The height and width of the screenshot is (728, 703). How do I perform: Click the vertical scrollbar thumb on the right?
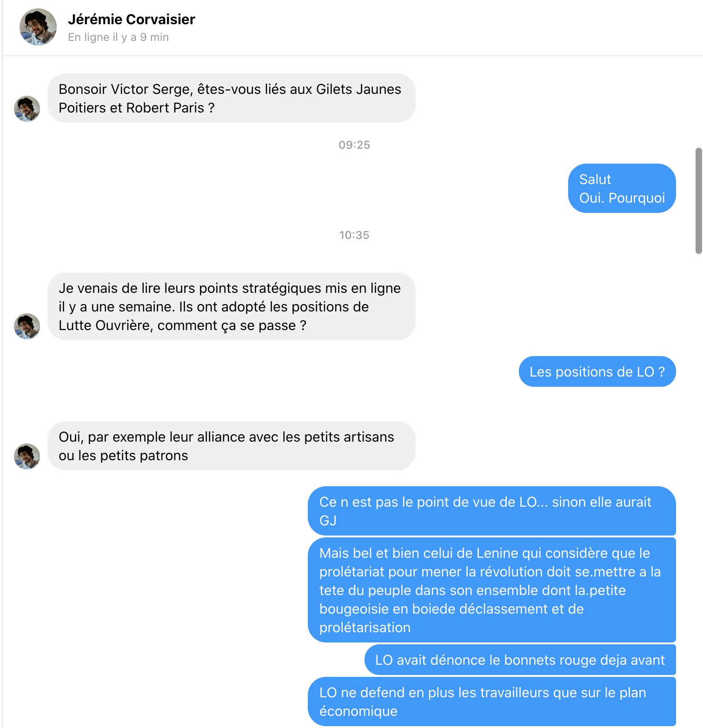698,201
